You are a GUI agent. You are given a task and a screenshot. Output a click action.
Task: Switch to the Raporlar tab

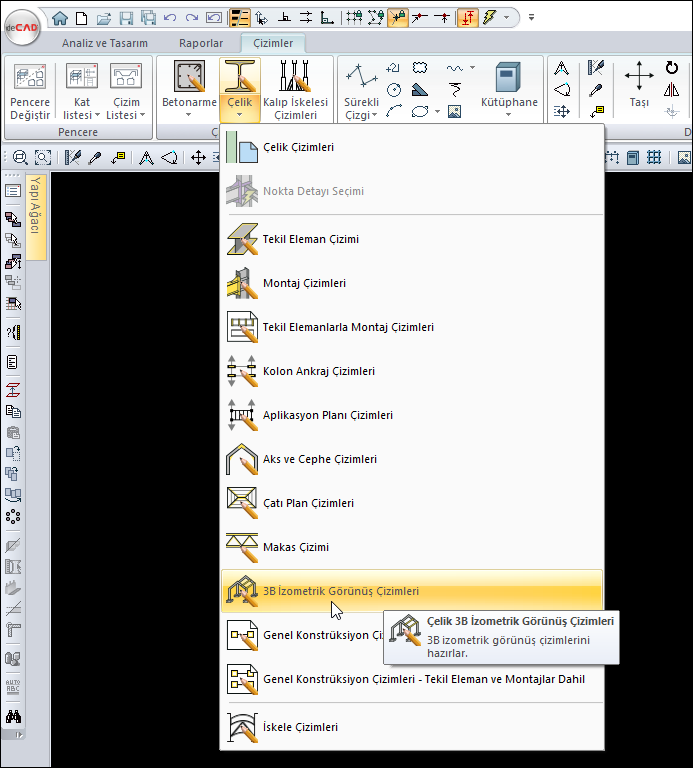201,43
